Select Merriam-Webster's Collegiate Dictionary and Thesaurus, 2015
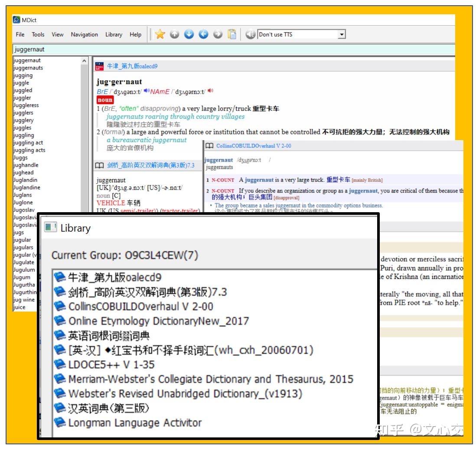 [211, 378]
